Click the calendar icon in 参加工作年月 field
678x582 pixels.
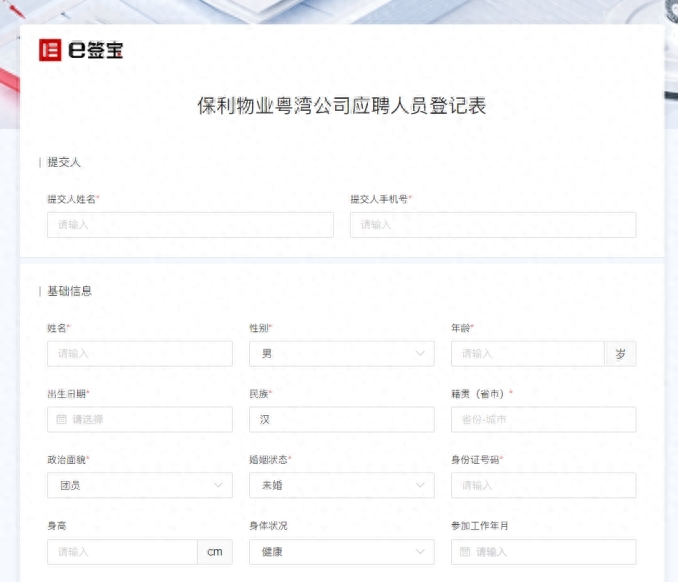point(465,551)
